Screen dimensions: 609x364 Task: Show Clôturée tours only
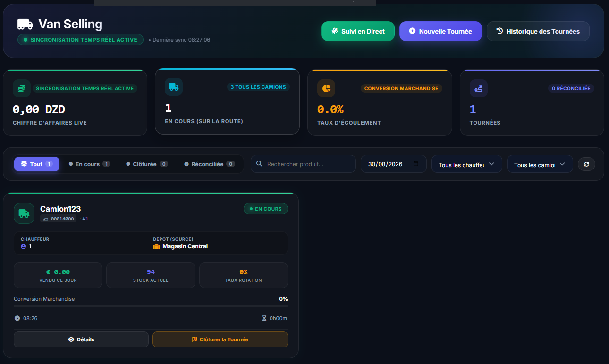click(x=147, y=164)
